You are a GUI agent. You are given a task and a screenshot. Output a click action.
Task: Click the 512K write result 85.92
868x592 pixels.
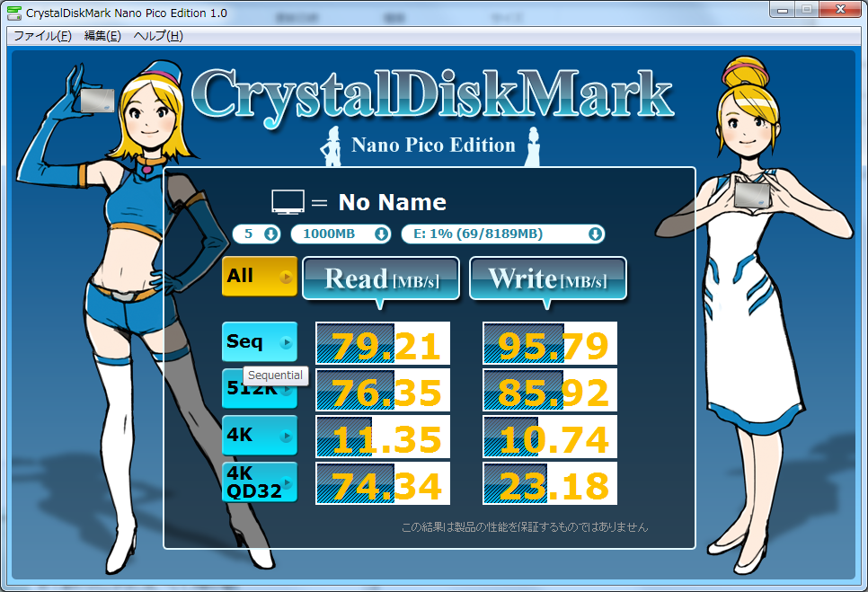(550, 390)
